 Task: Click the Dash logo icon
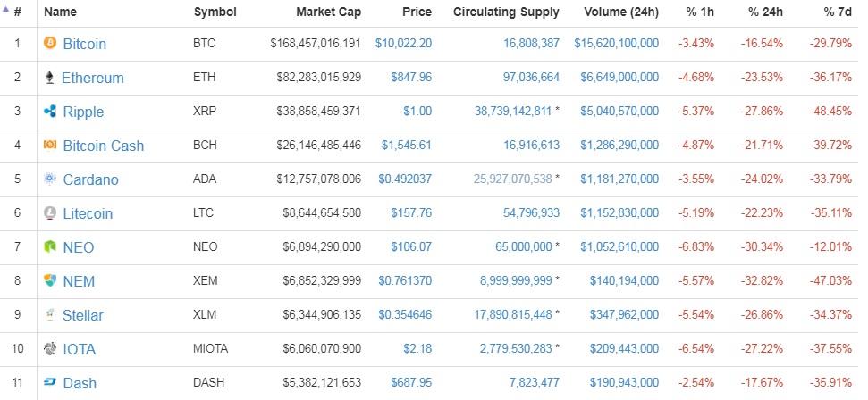(50, 383)
